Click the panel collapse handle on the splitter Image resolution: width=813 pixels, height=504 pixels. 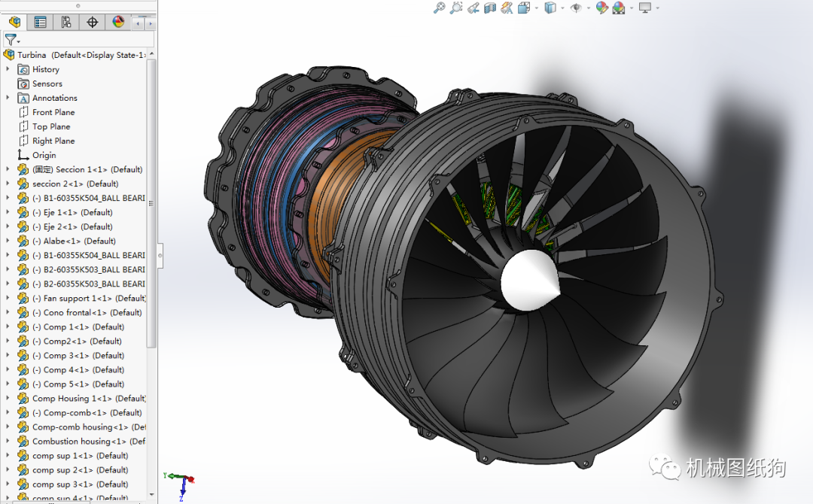click(160, 255)
